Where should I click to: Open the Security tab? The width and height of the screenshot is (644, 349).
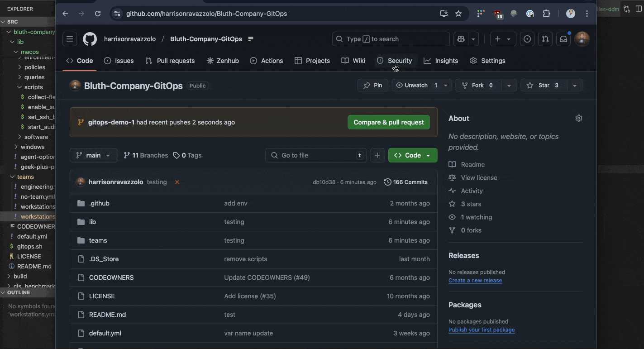point(395,61)
